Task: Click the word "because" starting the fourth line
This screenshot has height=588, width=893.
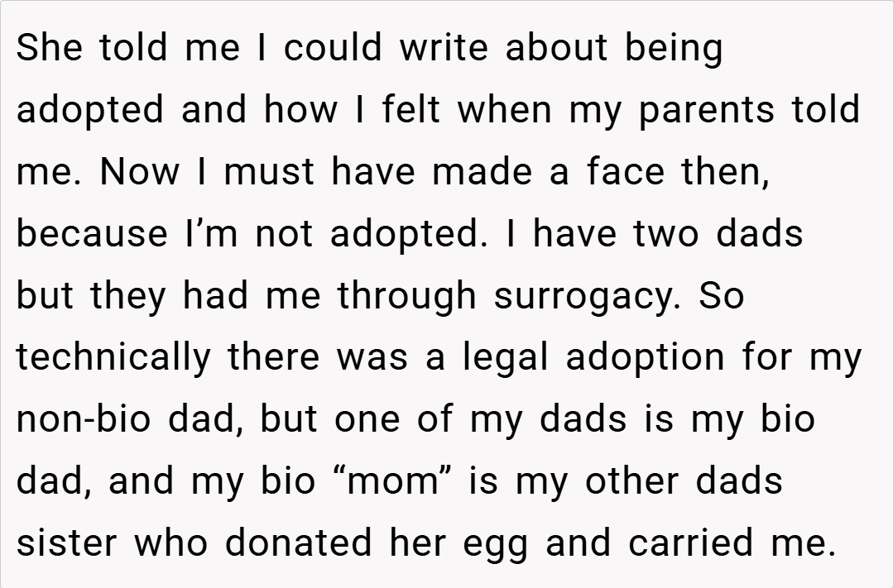Action: (91, 234)
